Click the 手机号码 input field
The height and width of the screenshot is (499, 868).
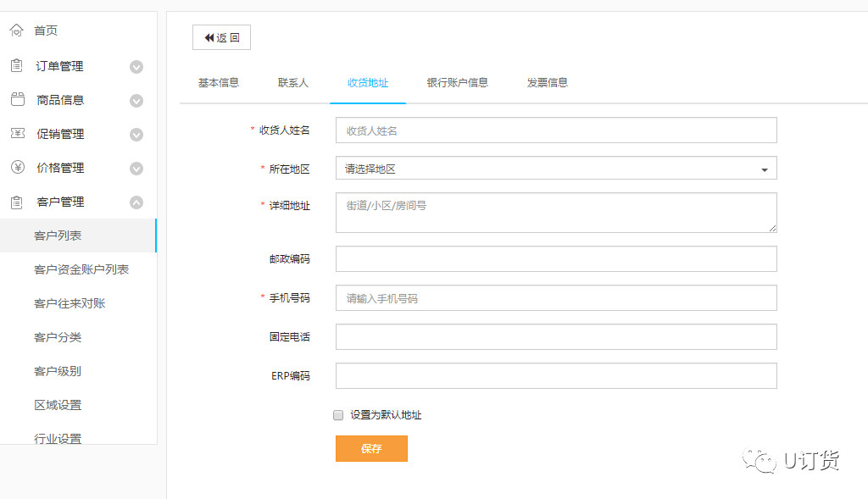(x=556, y=298)
